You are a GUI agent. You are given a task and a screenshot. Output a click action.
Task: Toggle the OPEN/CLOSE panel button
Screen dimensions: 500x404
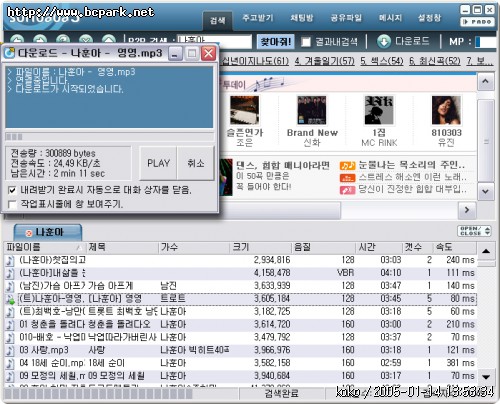[474, 231]
